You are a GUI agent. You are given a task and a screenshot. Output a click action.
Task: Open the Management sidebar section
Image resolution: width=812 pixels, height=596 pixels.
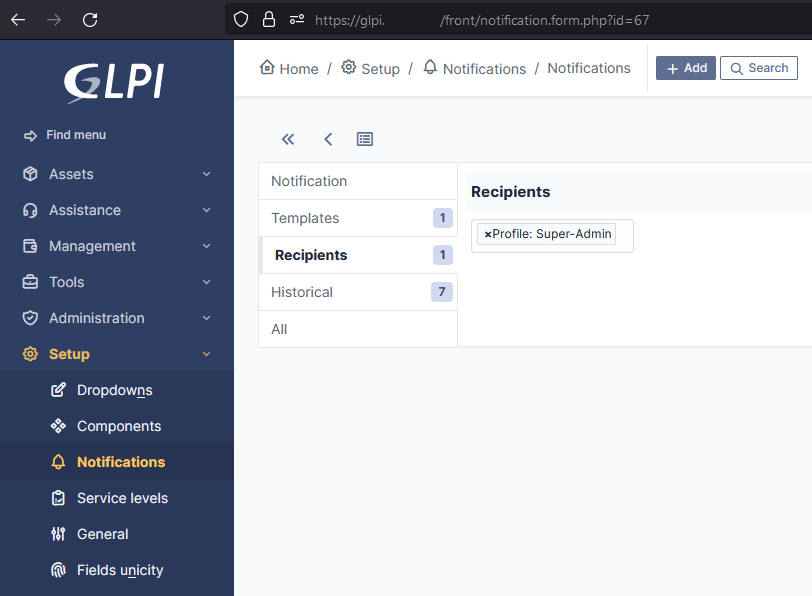click(x=31, y=245)
